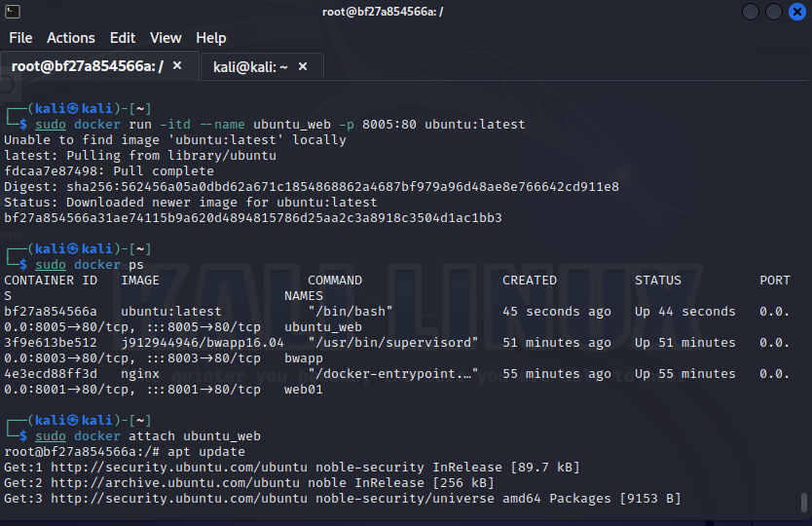Click the container ID 3f9e613be512
812x526 pixels.
tap(51, 343)
